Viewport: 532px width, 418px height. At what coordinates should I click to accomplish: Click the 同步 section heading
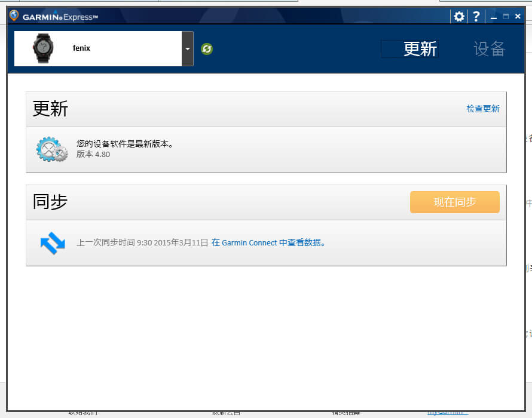pyautogui.click(x=50, y=202)
